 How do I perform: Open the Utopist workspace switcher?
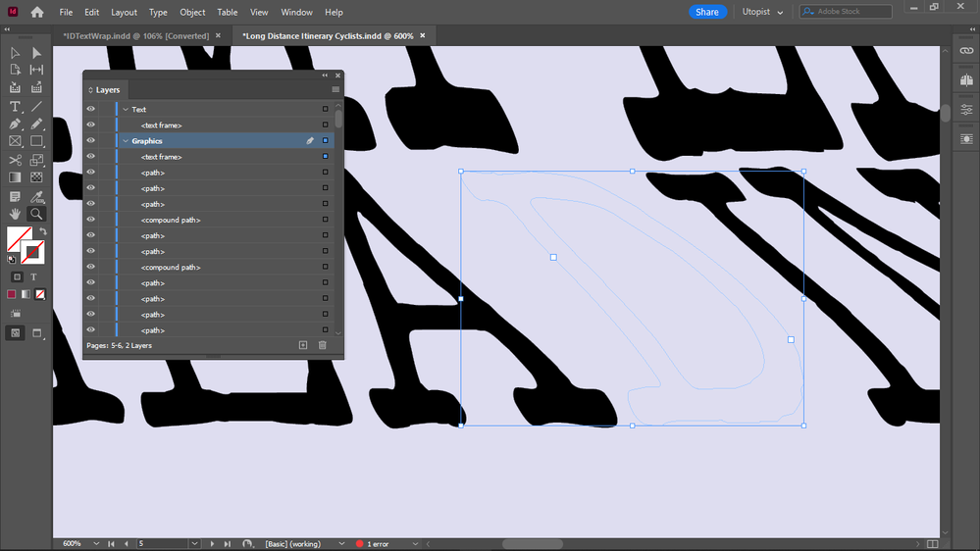coord(762,12)
